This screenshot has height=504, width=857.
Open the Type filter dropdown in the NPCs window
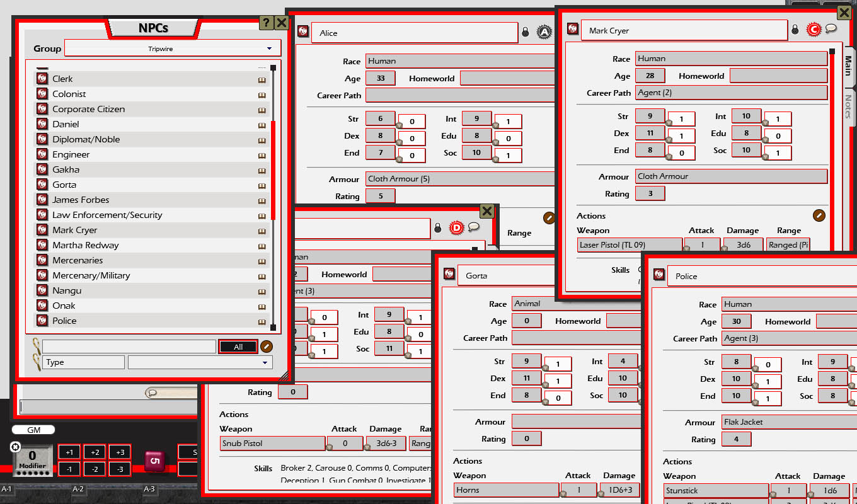[x=200, y=362]
